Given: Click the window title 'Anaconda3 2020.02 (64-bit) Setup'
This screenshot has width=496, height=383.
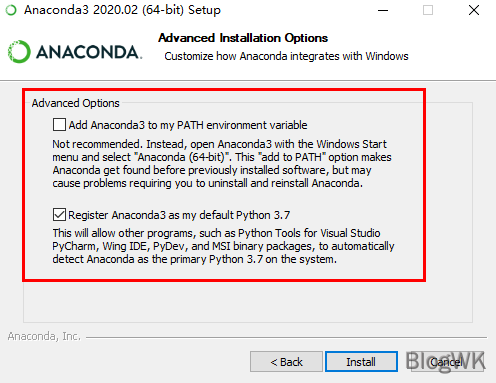Looking at the screenshot, I should (x=122, y=10).
